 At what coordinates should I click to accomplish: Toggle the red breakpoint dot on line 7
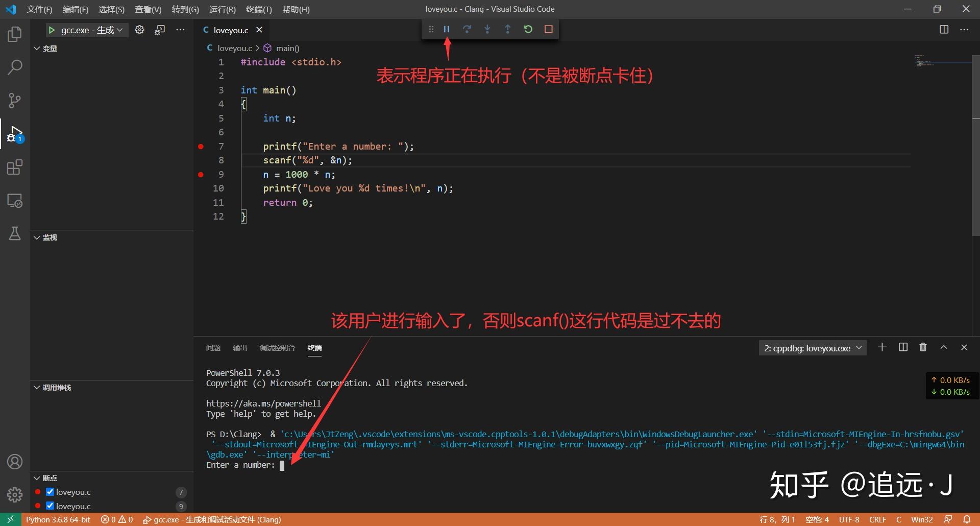point(201,147)
